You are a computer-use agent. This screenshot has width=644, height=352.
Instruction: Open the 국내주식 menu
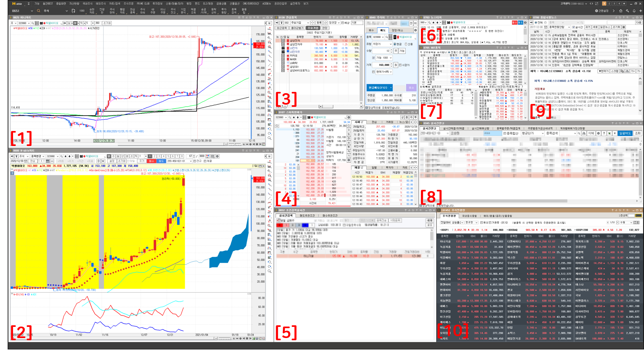point(87,3)
